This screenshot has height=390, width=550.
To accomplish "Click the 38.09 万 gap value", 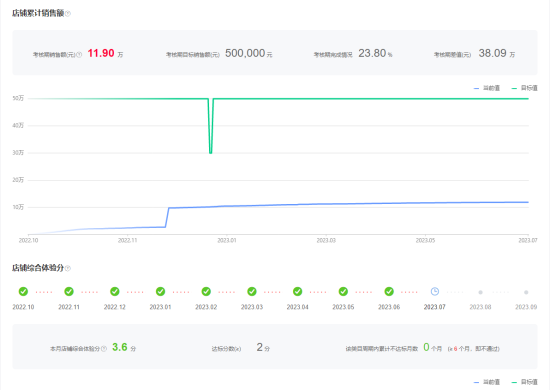I will 497,54.
